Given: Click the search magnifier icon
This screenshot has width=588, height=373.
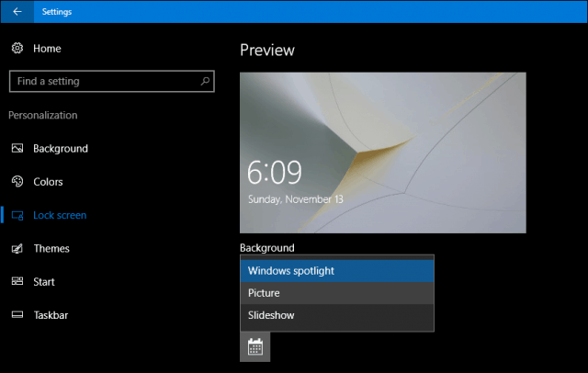Looking at the screenshot, I should pos(205,81).
